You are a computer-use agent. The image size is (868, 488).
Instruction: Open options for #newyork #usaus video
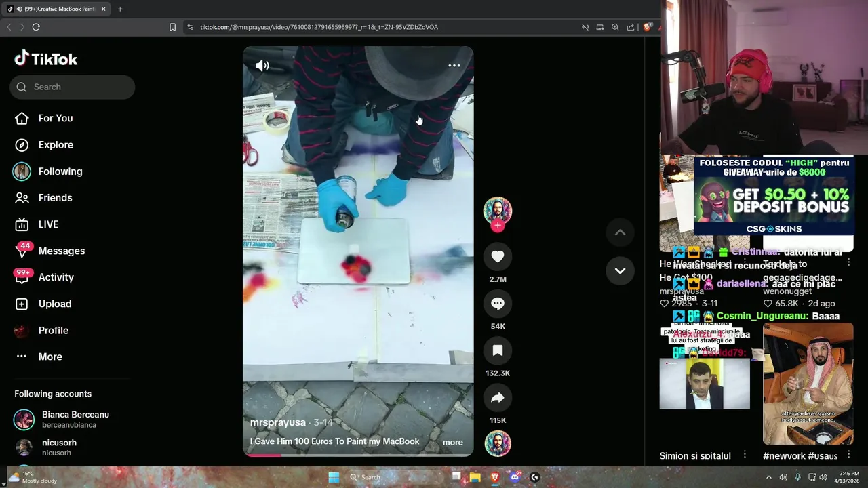point(848,455)
